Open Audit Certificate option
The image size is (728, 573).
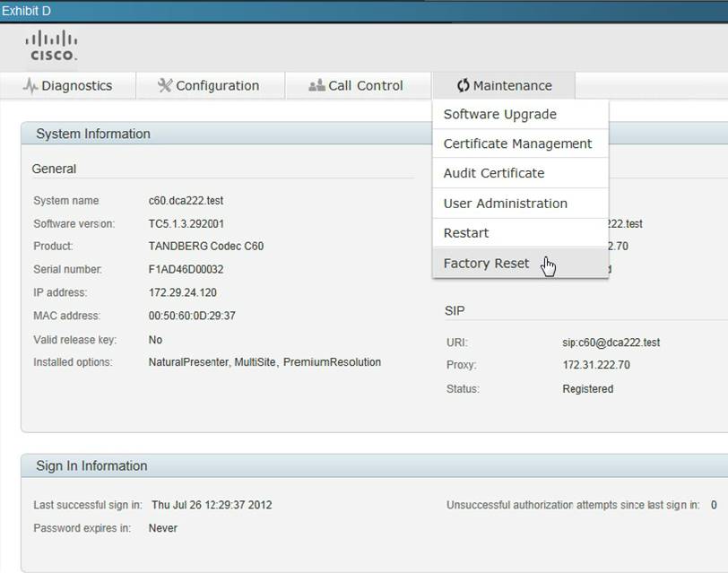[x=494, y=174]
